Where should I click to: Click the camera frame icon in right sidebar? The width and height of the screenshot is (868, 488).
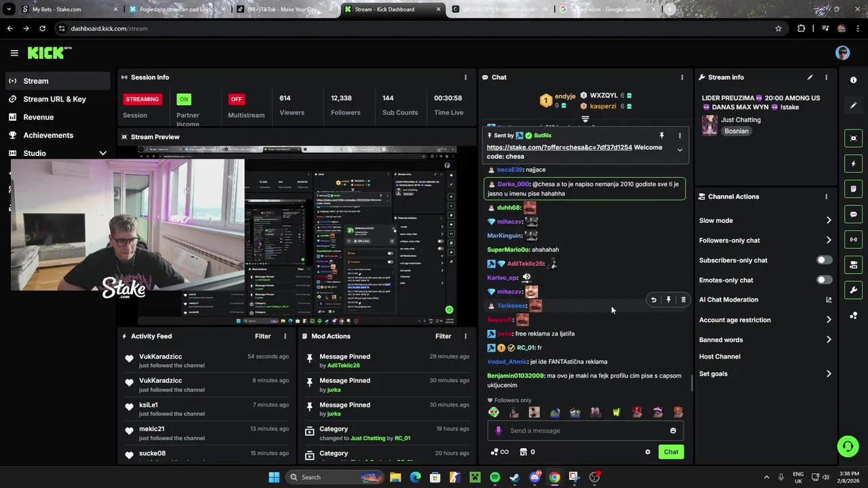(853, 138)
